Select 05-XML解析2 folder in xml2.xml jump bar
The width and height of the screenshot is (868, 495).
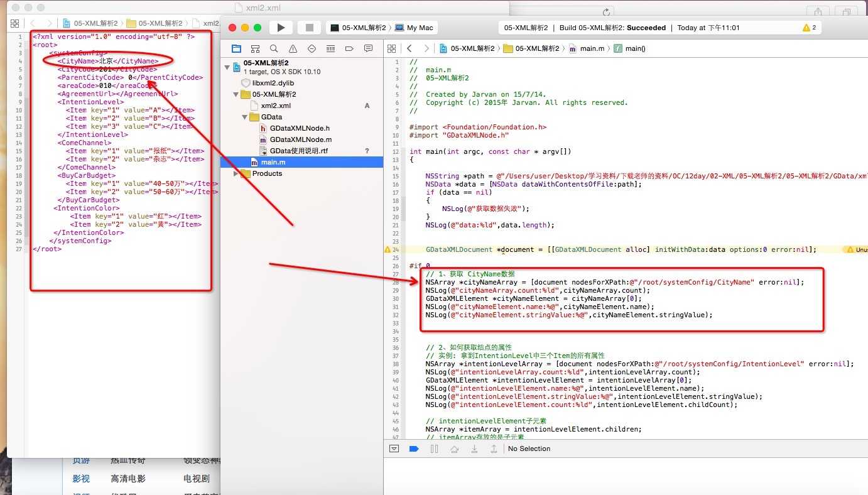tap(155, 23)
